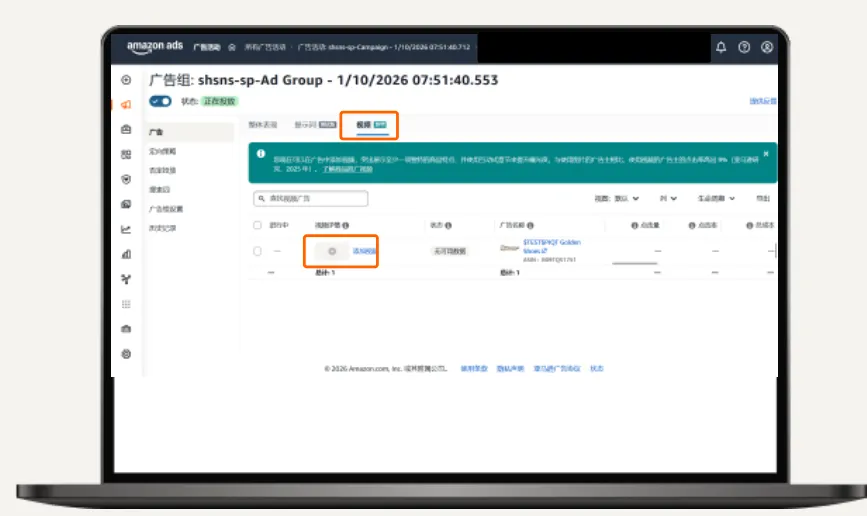867x516 pixels.
Task: Toggle the ad group status switch
Action: click(160, 101)
